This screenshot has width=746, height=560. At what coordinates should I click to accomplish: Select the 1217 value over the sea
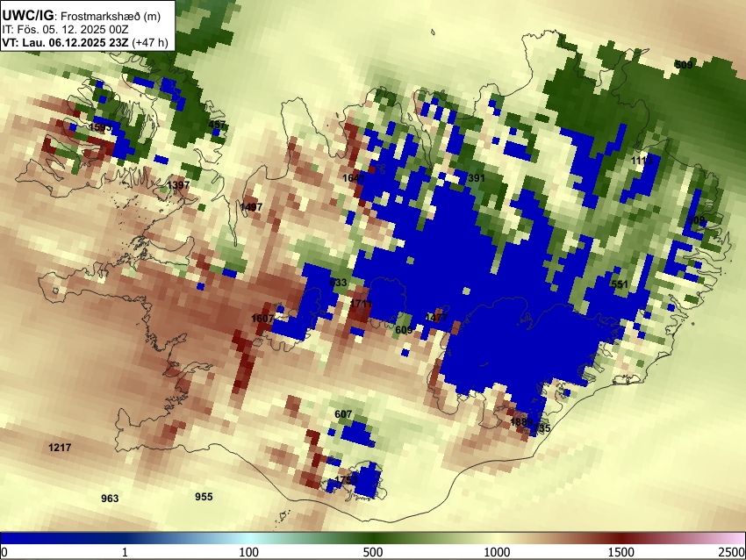click(x=60, y=448)
